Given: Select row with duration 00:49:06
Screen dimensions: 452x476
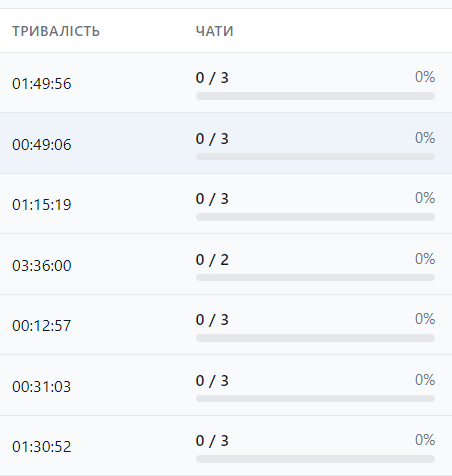Looking at the screenshot, I should click(226, 143).
